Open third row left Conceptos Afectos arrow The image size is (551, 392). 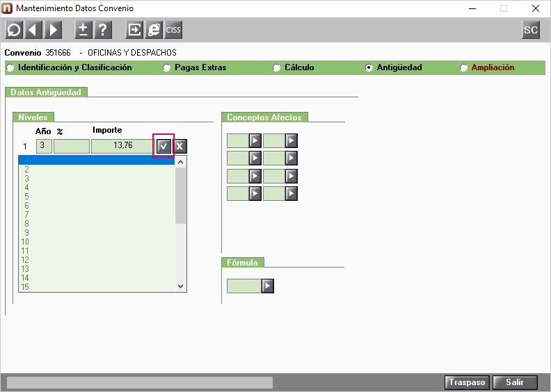coord(255,176)
